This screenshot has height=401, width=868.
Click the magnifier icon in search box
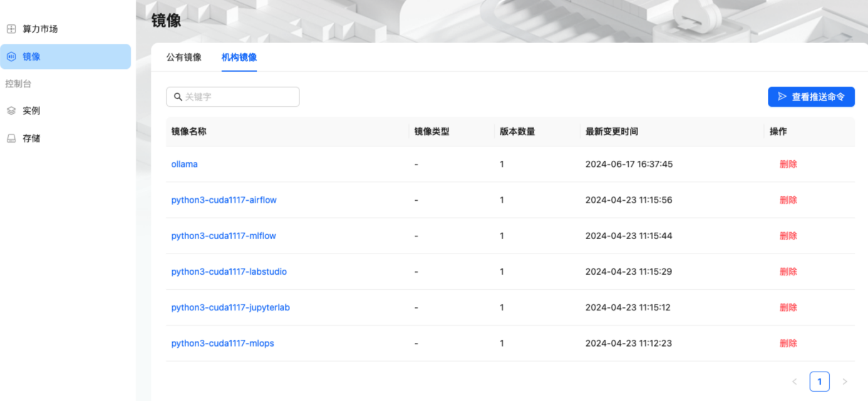(x=178, y=97)
